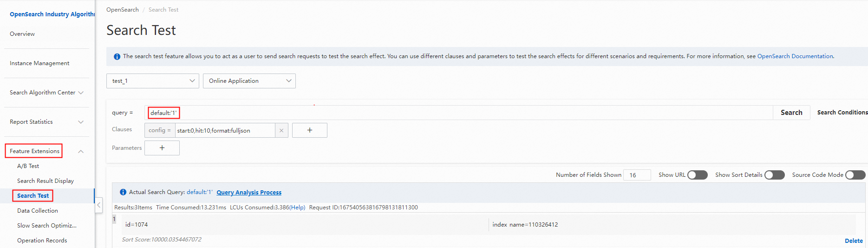Screen dimensions: 868x248
Task: Click the LCUs (Help) link
Action: 297,208
